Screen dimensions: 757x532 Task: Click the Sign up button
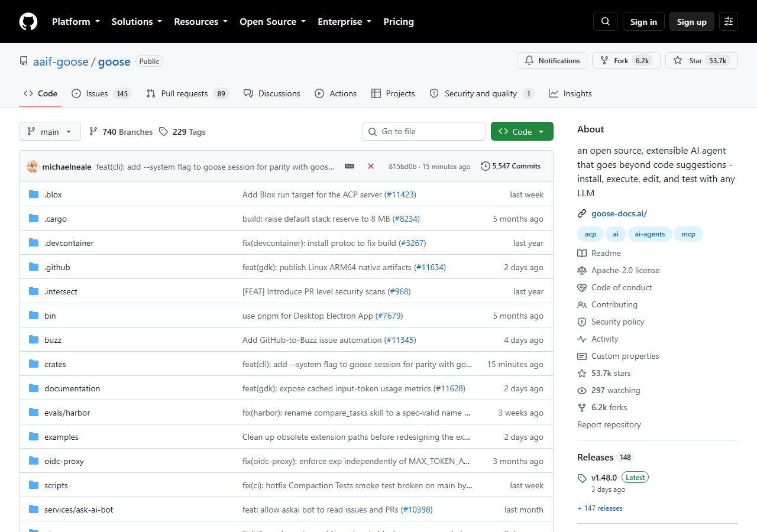692,21
